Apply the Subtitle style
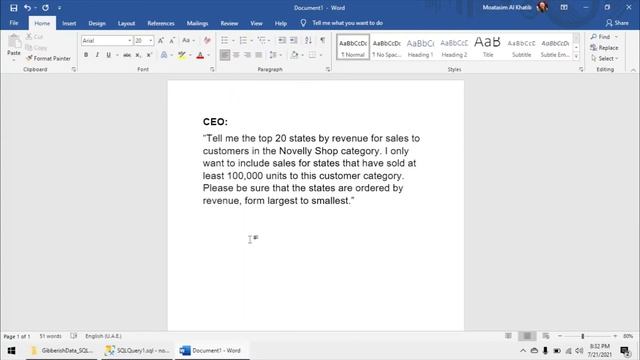 521,47
